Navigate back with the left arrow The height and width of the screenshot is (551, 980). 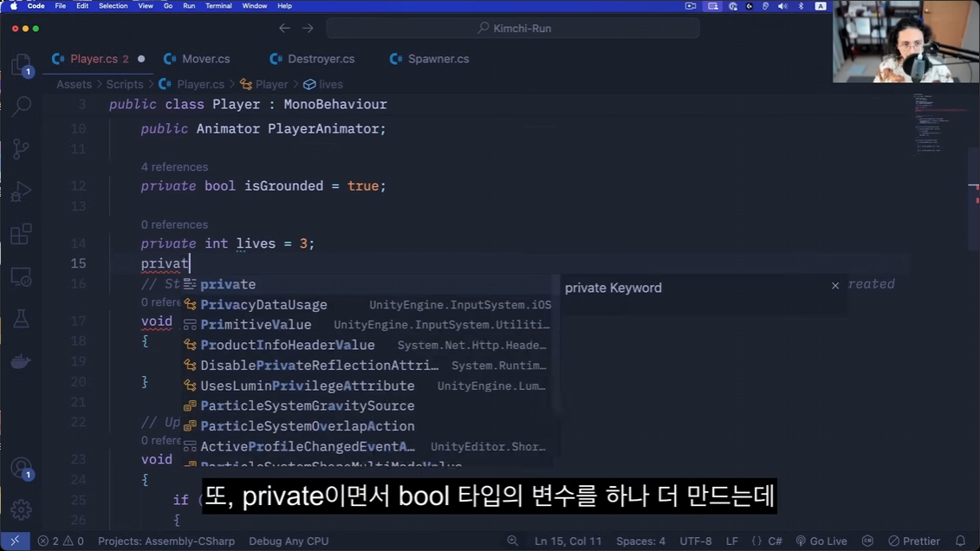[x=284, y=28]
